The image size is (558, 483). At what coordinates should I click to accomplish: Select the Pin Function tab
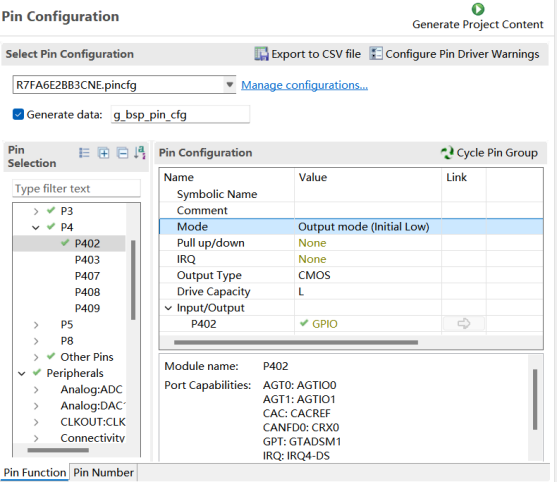point(35,473)
